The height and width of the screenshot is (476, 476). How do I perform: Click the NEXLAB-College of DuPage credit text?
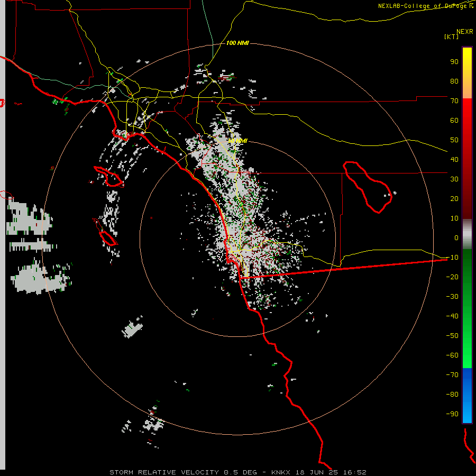tap(425, 6)
